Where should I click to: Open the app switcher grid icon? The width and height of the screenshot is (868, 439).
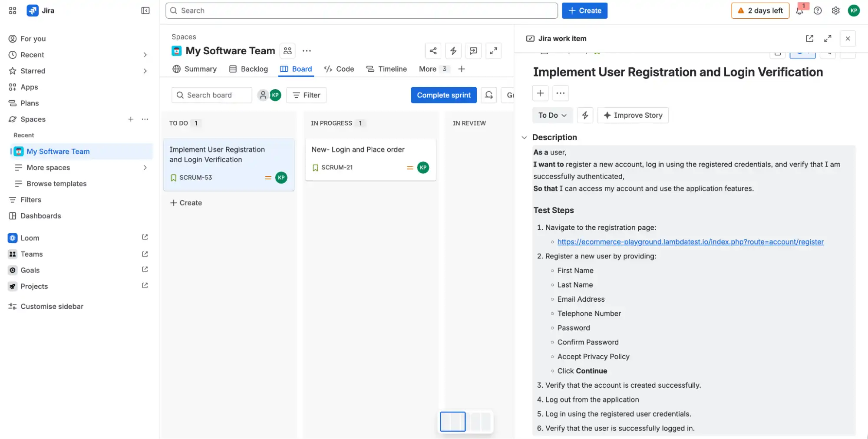pos(13,10)
